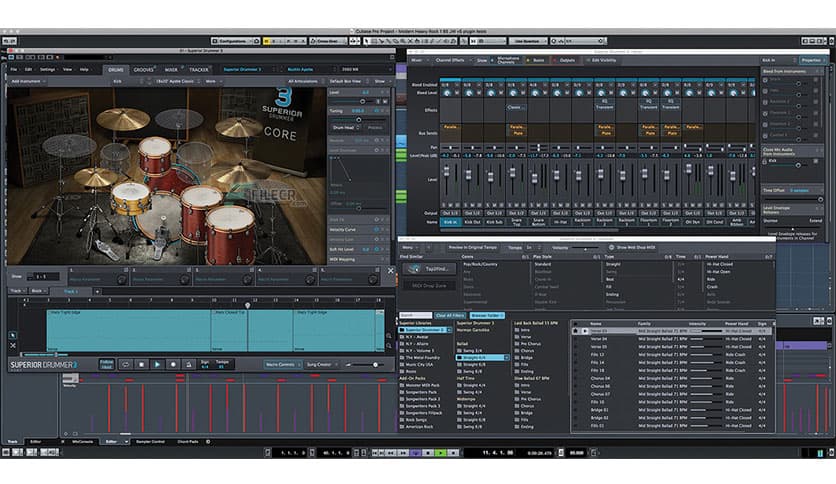Click the Browser Folder button

487,316
